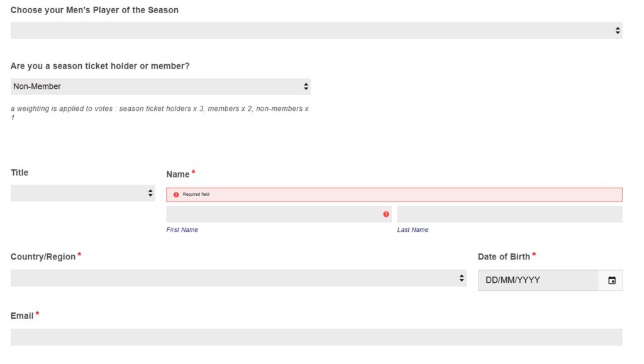Click the Last Name label text
The image size is (644, 364).
[x=413, y=229]
